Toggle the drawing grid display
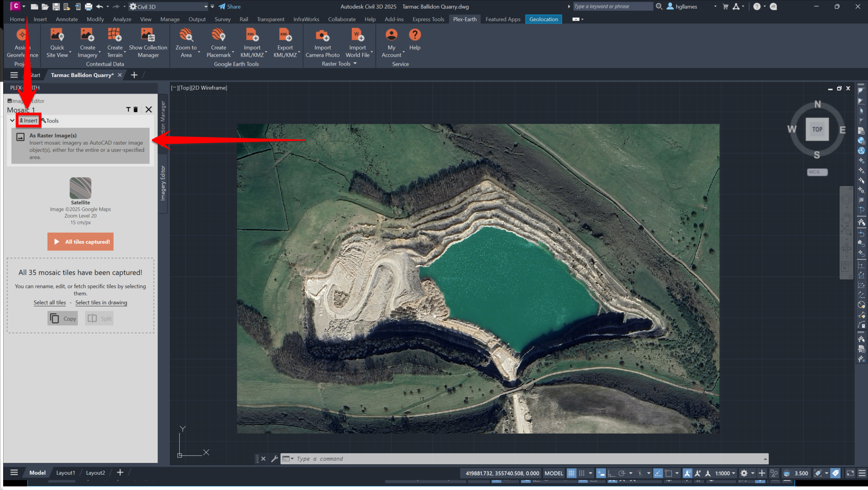868x490 pixels. point(571,473)
